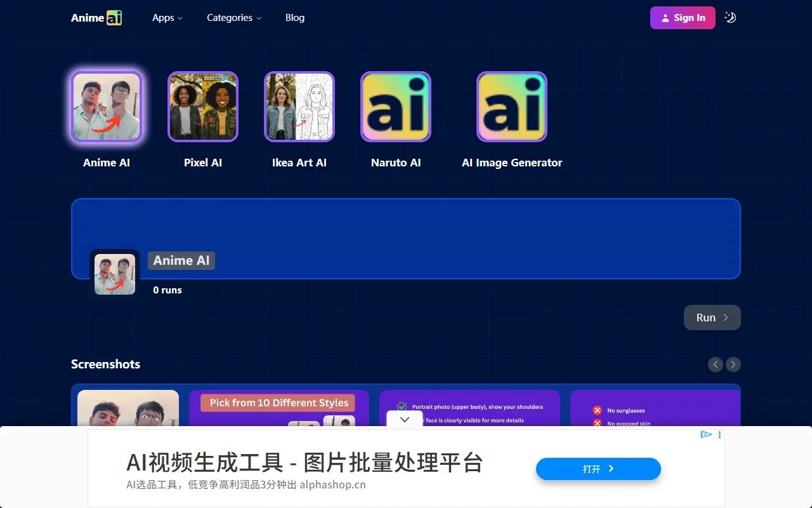Open the Apps dropdown menu

[167, 18]
